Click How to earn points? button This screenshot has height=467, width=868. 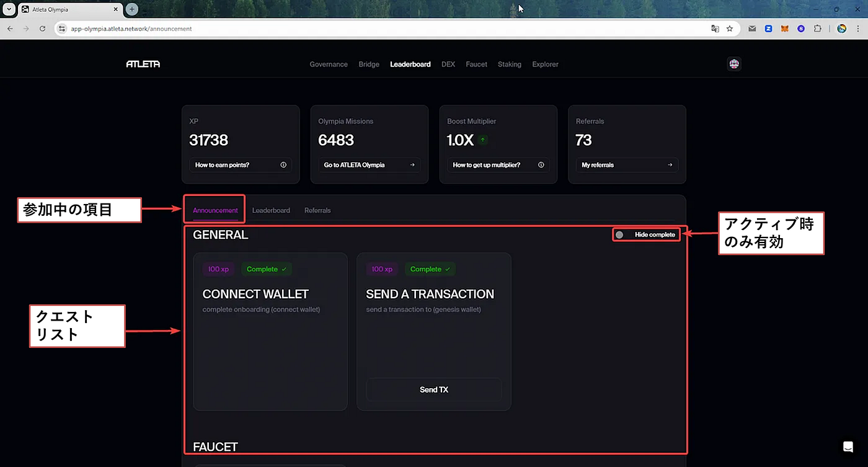pos(241,165)
